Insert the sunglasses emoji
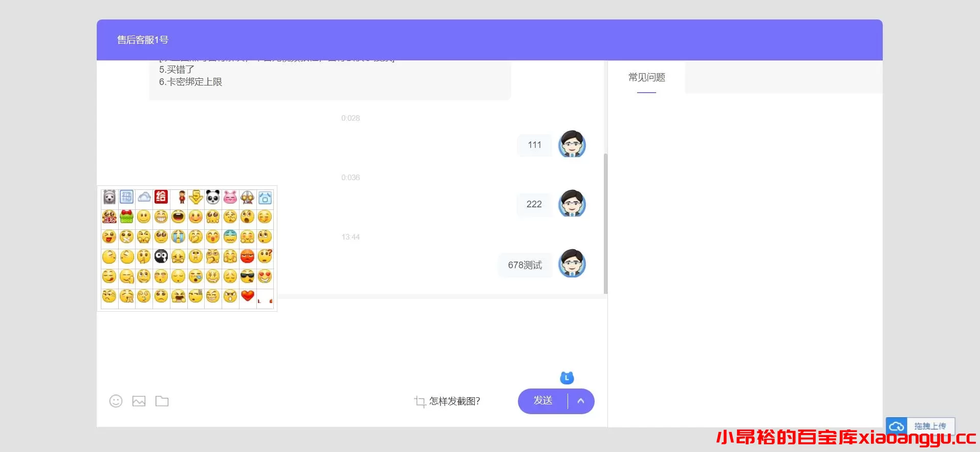This screenshot has width=980, height=452. [247, 276]
